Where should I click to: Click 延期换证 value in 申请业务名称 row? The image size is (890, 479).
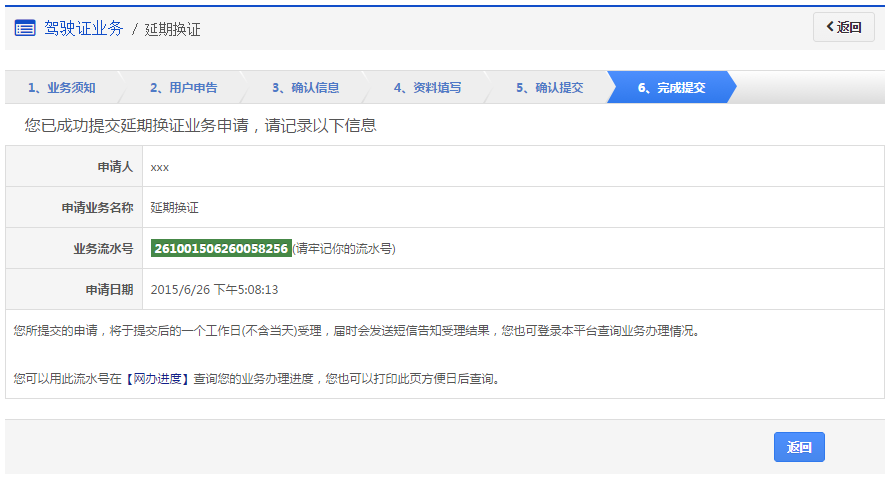point(175,208)
